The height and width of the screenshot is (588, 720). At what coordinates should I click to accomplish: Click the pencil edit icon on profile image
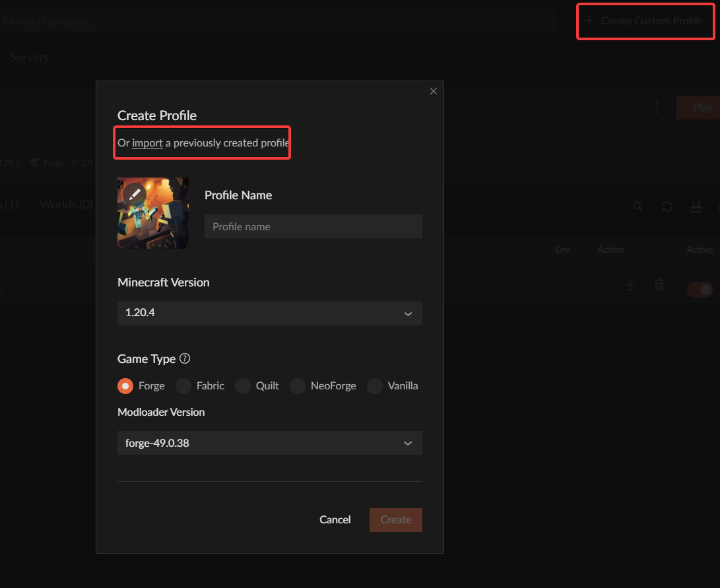pos(135,194)
